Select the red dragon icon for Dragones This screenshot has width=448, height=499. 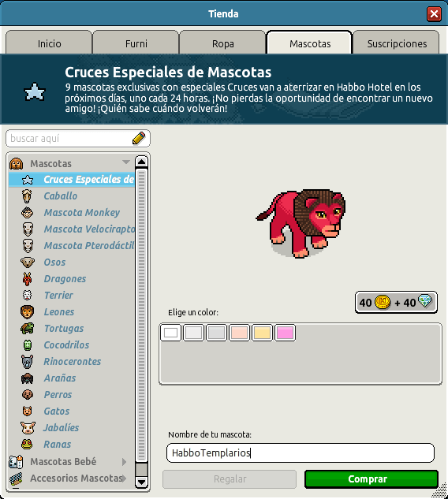pyautogui.click(x=28, y=279)
